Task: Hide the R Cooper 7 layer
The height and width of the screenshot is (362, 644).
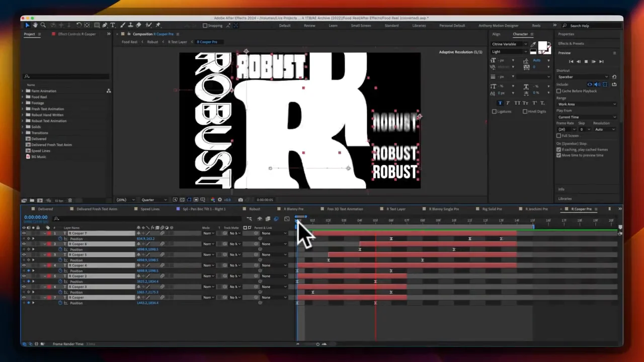Action: [x=23, y=233]
